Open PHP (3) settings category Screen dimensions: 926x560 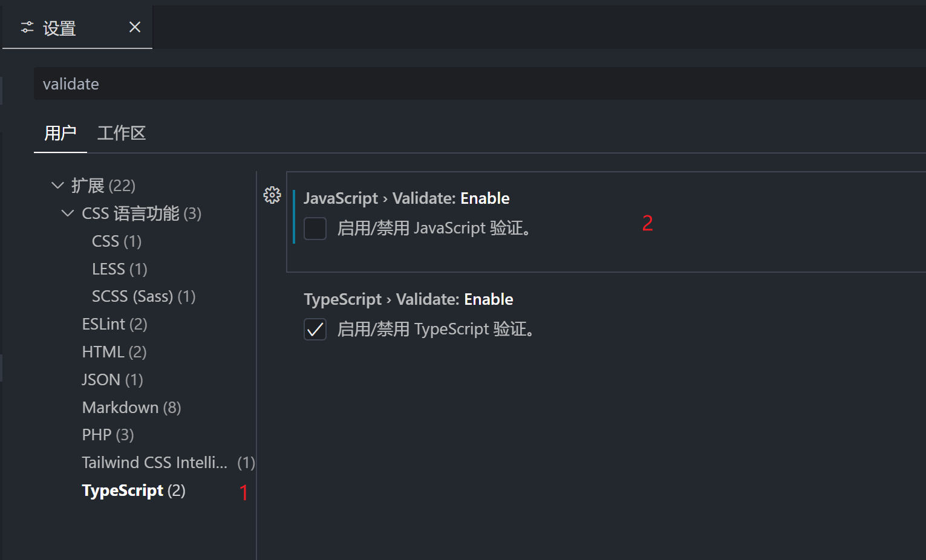click(108, 435)
